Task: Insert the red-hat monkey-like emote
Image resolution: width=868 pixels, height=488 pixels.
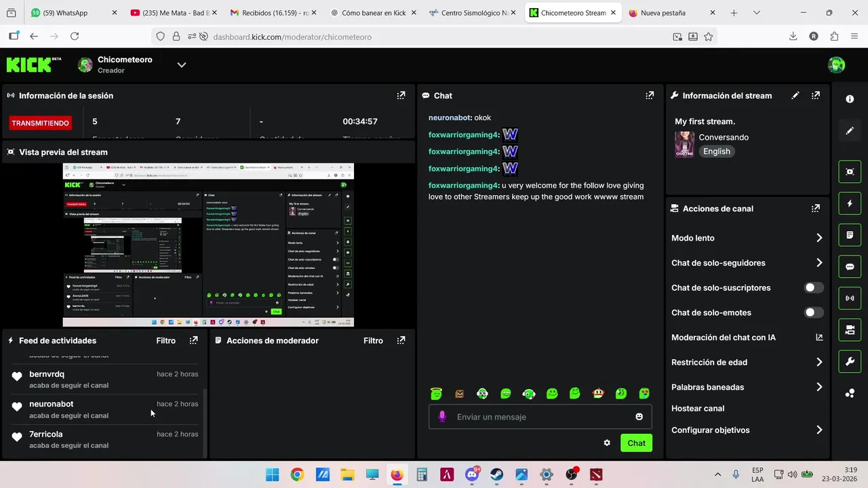Action: coord(598,393)
